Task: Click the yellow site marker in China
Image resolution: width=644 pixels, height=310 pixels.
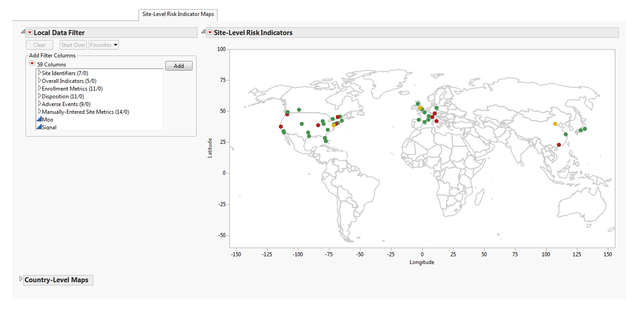Action: point(555,124)
